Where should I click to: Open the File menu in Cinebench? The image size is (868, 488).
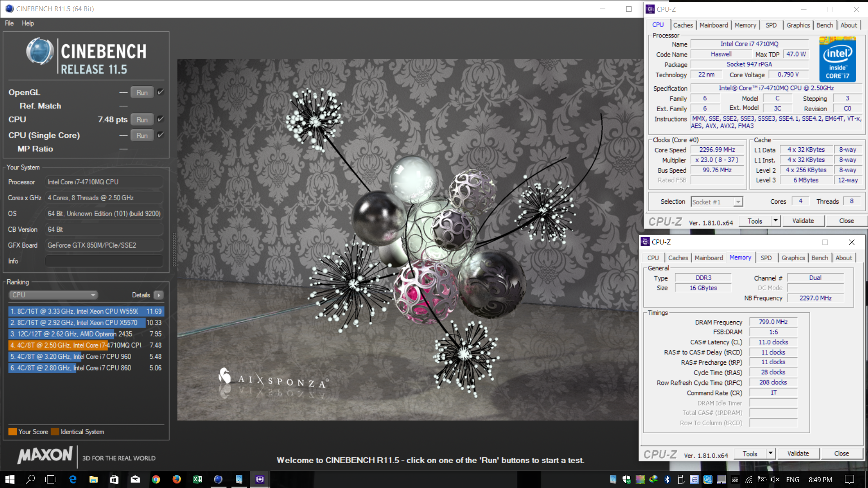point(9,23)
